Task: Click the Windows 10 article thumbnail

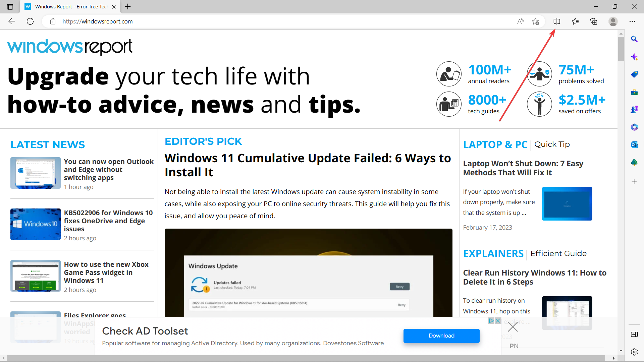Action: tap(36, 224)
